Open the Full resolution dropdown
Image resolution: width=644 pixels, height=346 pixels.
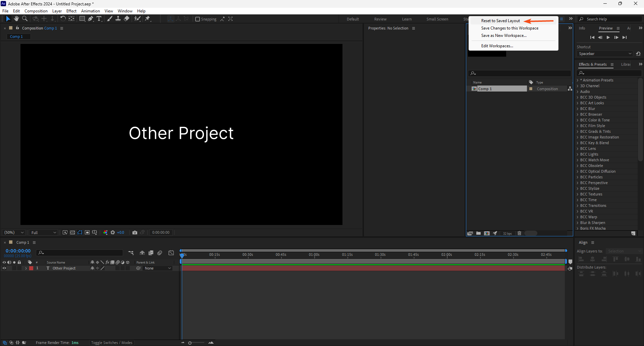coord(44,232)
